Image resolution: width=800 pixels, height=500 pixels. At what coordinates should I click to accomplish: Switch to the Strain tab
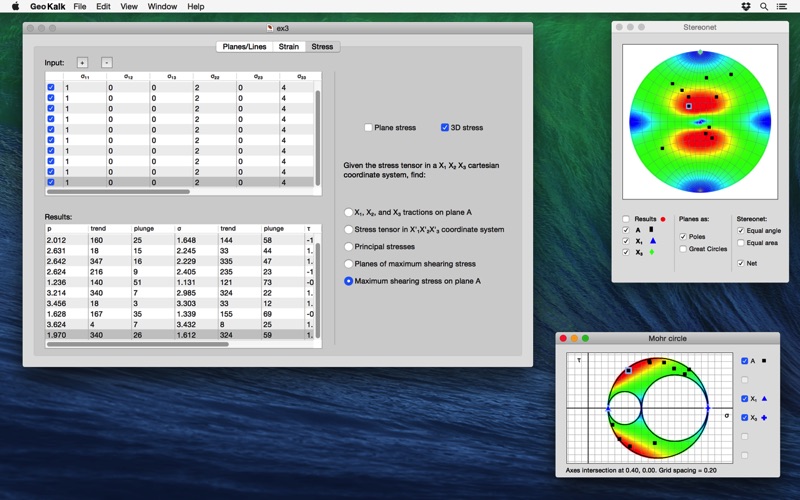click(289, 46)
